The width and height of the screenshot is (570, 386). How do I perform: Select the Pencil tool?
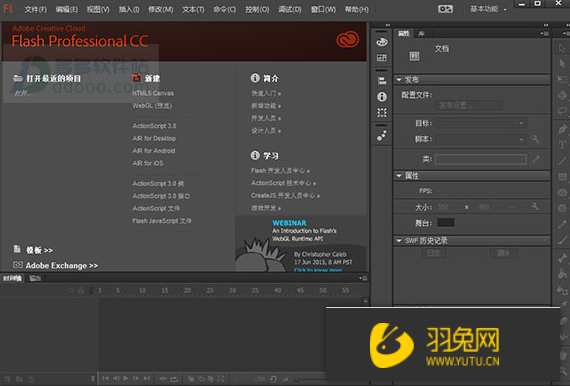click(562, 224)
